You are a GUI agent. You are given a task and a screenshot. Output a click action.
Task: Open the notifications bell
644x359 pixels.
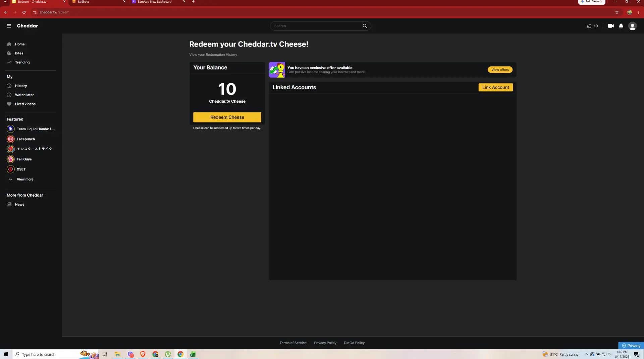(x=621, y=26)
